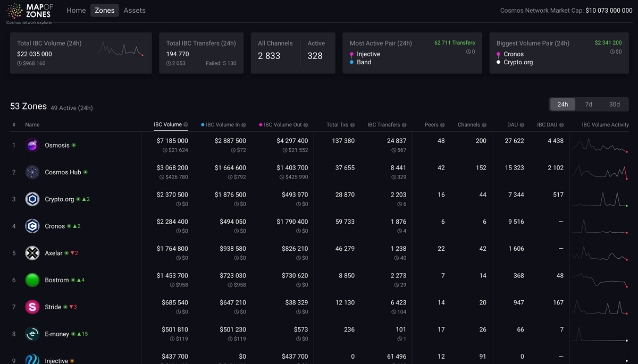Click Osmosis green active status dot
The image size is (638, 364).
click(74, 145)
